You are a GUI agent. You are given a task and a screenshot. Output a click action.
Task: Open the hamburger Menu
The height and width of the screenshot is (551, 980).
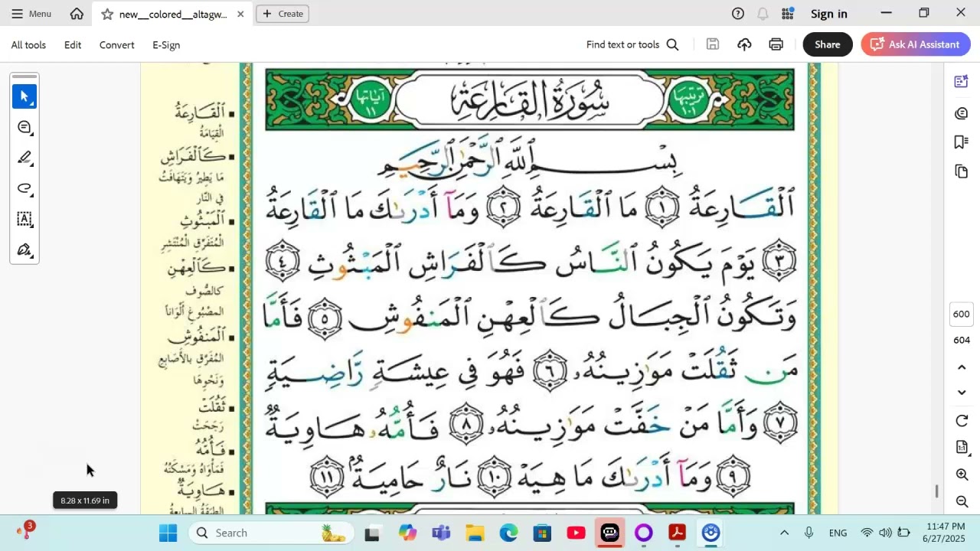pos(31,14)
